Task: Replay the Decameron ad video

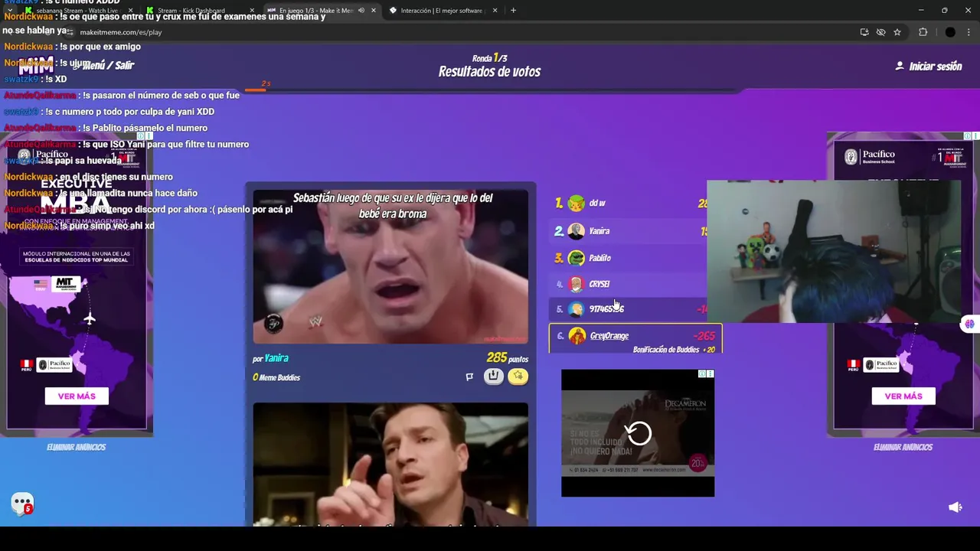Action: [638, 433]
